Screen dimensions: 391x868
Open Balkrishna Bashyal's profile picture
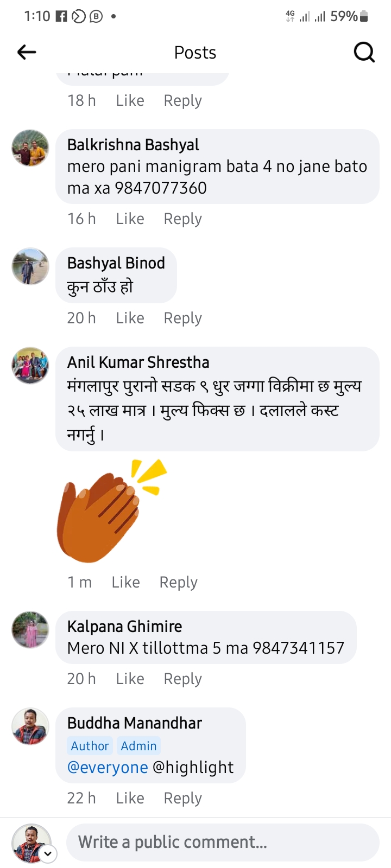30,148
